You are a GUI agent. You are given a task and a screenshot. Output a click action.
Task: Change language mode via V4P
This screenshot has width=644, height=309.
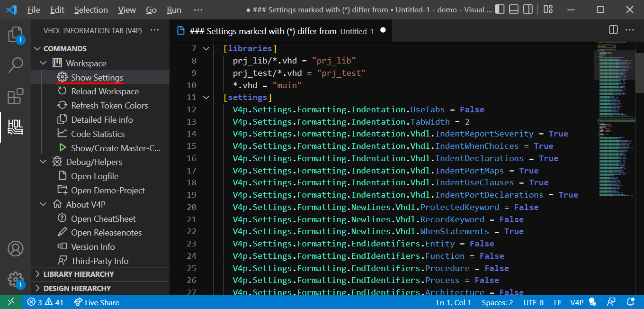click(577, 302)
